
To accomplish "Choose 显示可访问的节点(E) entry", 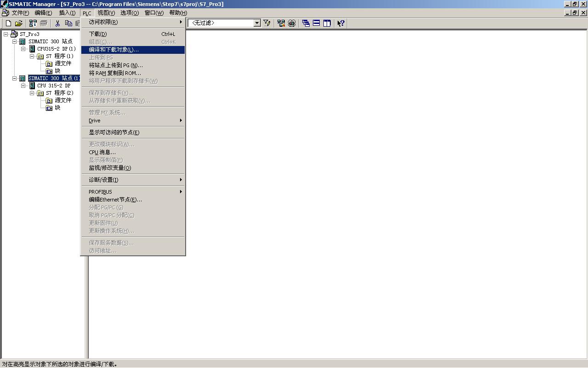I will tap(133, 132).
